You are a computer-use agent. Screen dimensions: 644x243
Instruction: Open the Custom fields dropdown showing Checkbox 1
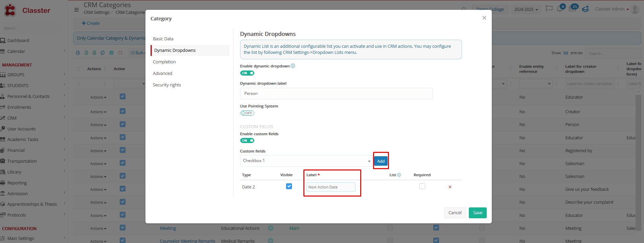pos(306,161)
